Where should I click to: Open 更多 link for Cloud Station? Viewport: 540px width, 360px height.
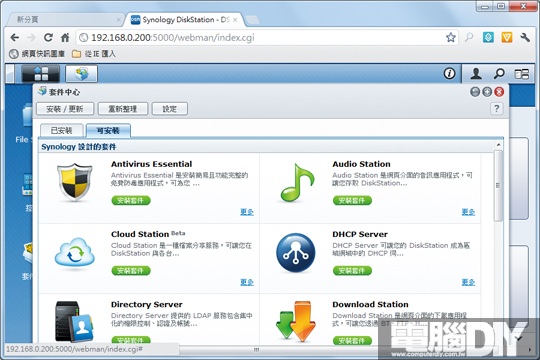point(247,282)
